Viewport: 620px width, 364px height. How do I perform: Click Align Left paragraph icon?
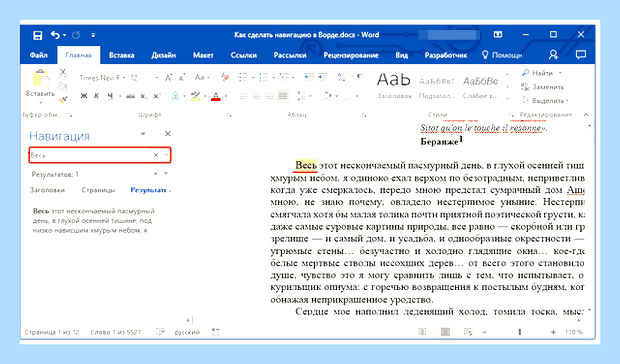click(x=244, y=96)
